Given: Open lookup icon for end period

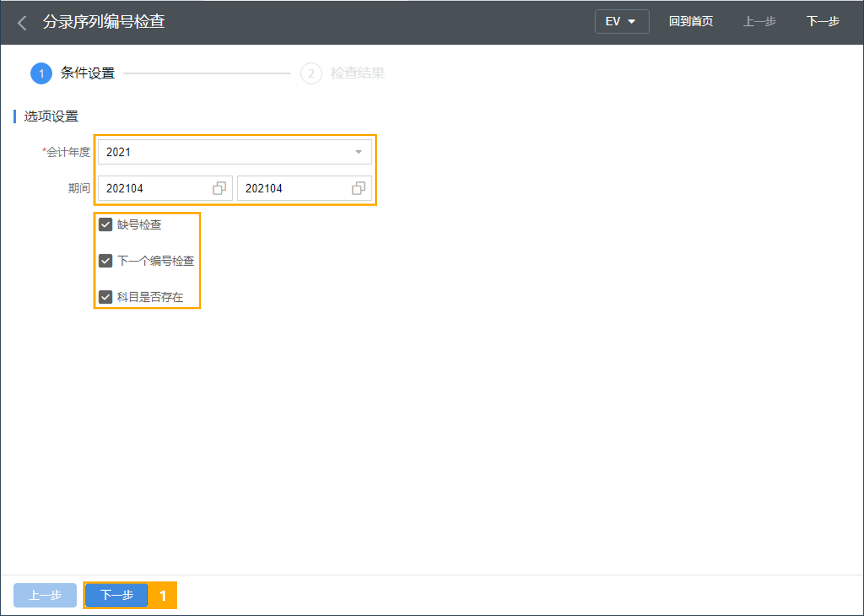Looking at the screenshot, I should tap(359, 188).
